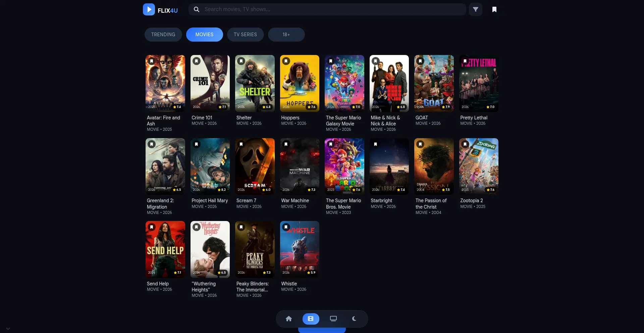Screen dimensions: 644x333
Task: Bookmark Mike & Nick & Nick & Alice
Action: pyautogui.click(x=375, y=61)
